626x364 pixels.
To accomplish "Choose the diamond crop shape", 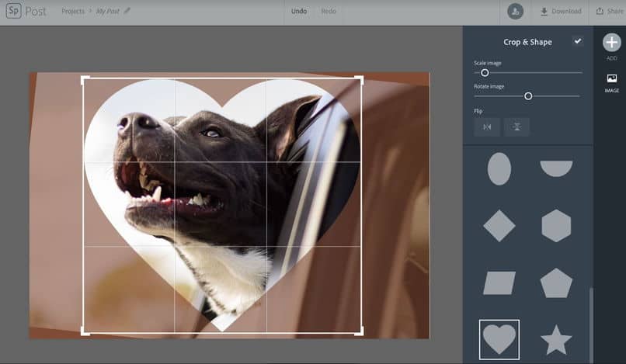I will 499,226.
